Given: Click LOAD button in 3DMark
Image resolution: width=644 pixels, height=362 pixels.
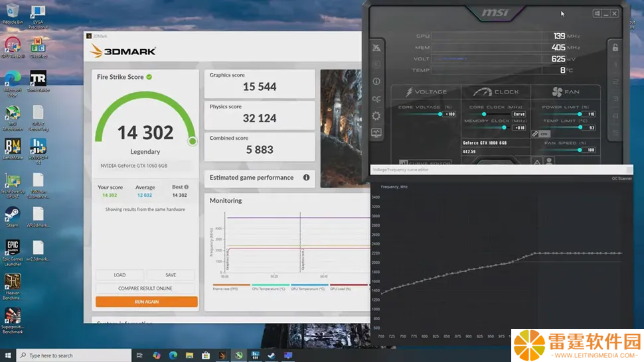Looking at the screenshot, I should (120, 274).
